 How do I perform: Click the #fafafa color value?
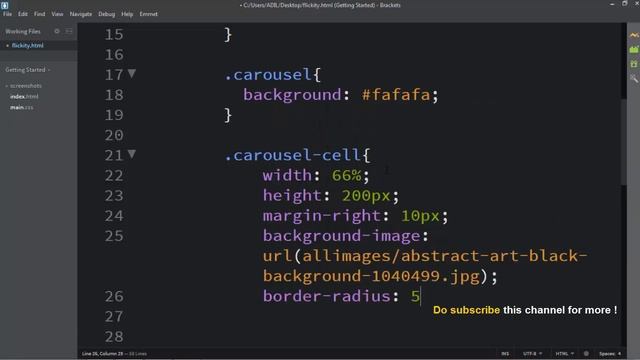396,95
